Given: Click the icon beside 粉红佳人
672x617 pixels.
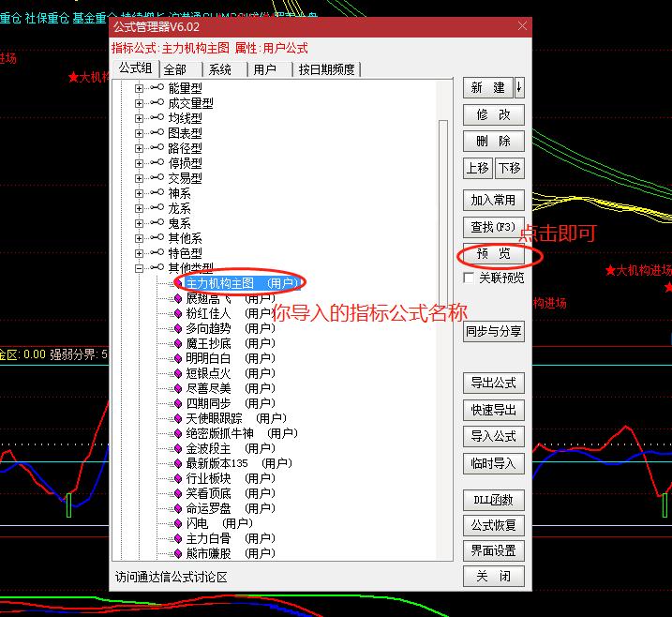Looking at the screenshot, I should tap(177, 313).
